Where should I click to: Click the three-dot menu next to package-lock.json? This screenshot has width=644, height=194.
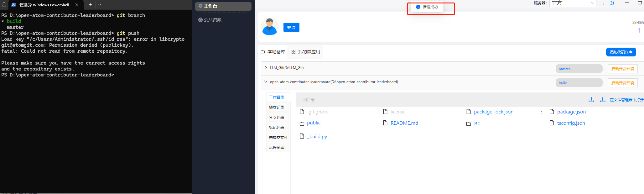(x=541, y=112)
